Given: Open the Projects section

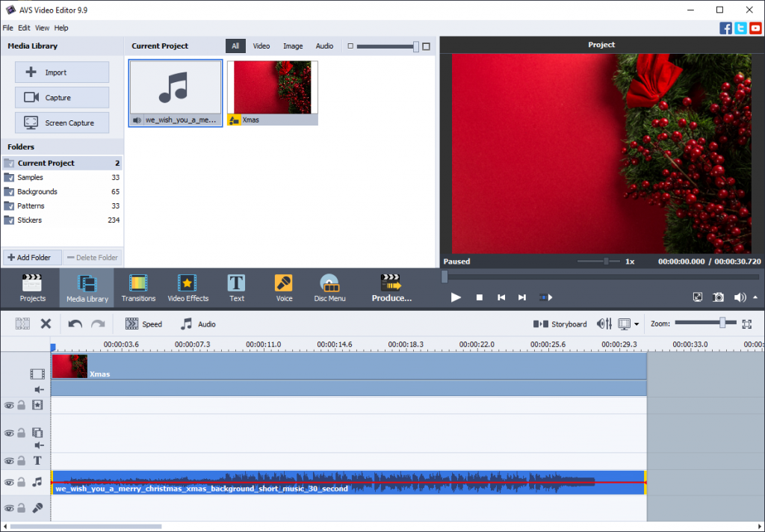Looking at the screenshot, I should [x=32, y=288].
